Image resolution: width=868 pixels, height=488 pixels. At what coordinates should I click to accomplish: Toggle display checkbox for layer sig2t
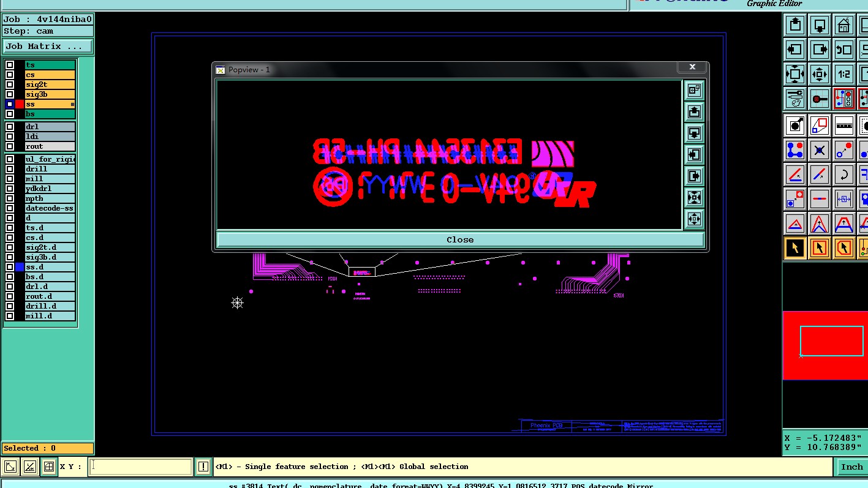click(10, 84)
